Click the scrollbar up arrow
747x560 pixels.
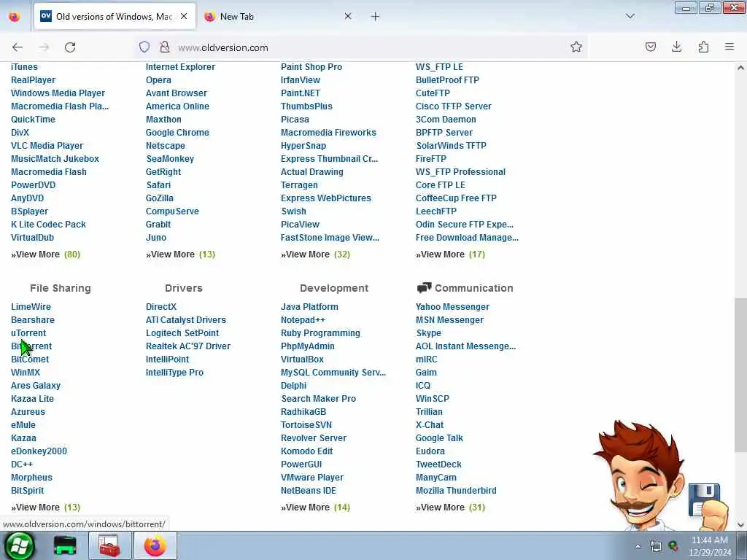click(740, 68)
